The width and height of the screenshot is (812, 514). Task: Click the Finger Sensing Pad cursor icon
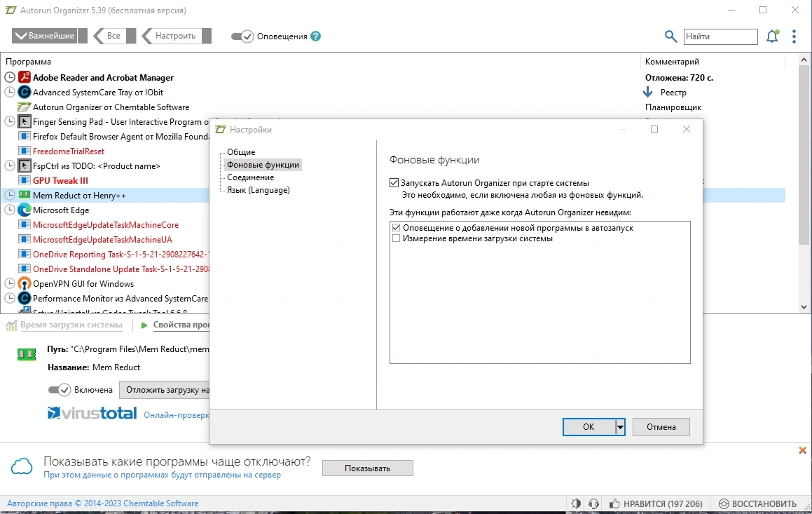pyautogui.click(x=25, y=122)
